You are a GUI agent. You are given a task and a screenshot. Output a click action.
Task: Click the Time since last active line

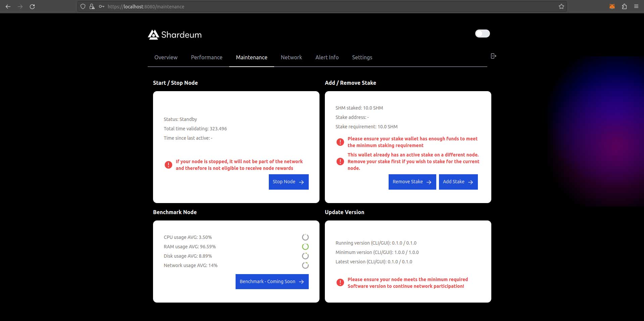(188, 138)
